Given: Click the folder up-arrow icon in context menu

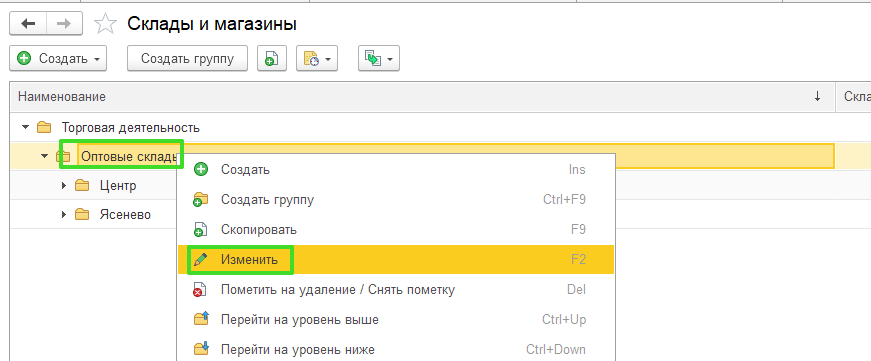Looking at the screenshot, I should coord(201,319).
